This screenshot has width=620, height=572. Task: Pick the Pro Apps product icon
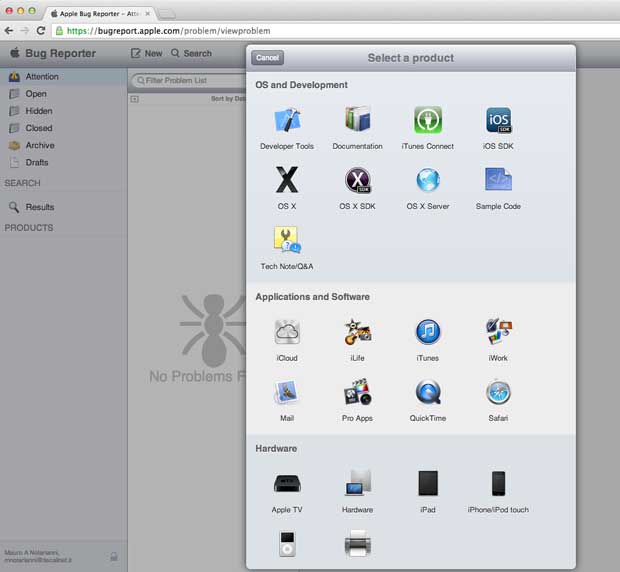[357, 392]
